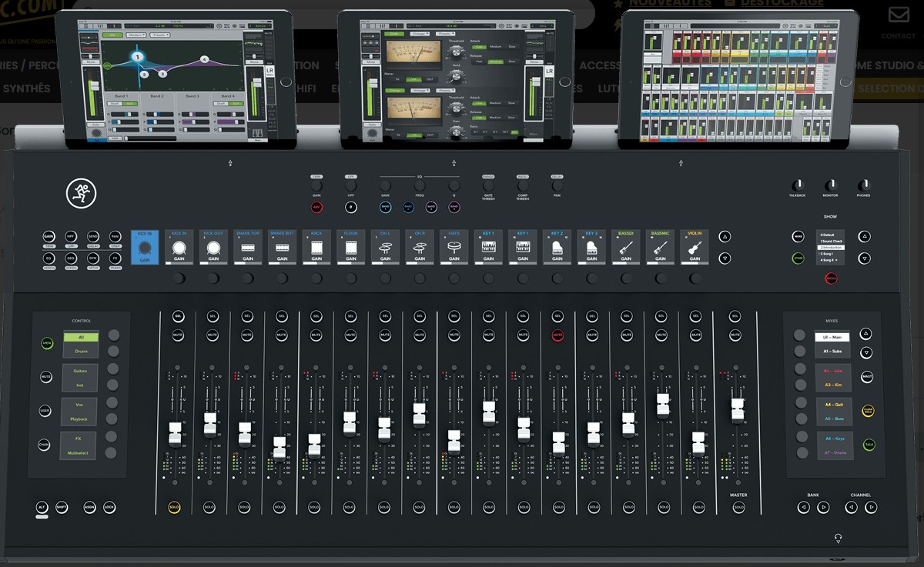The height and width of the screenshot is (567, 924).
Task: Click the PHONES volume knob
Action: [864, 185]
